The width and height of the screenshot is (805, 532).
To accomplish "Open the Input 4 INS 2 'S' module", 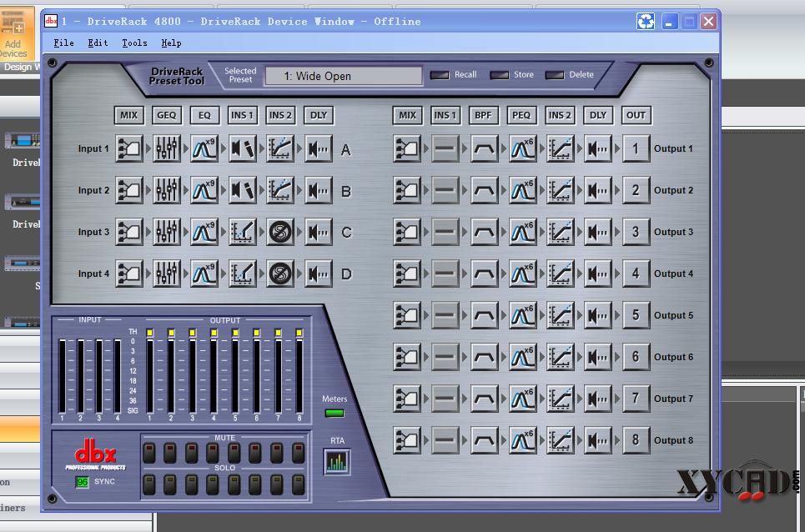I will tap(280, 274).
